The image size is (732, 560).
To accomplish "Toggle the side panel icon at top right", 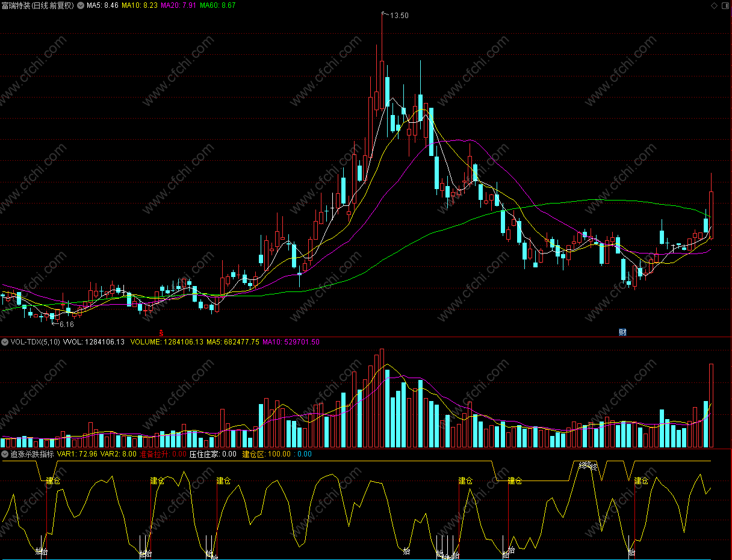I will tap(724, 5).
